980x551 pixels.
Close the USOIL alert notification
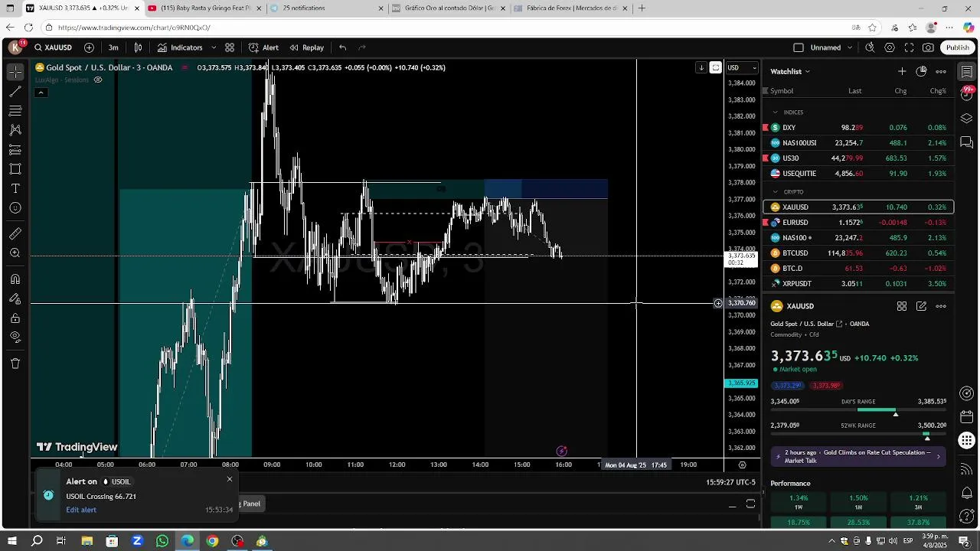[229, 479]
